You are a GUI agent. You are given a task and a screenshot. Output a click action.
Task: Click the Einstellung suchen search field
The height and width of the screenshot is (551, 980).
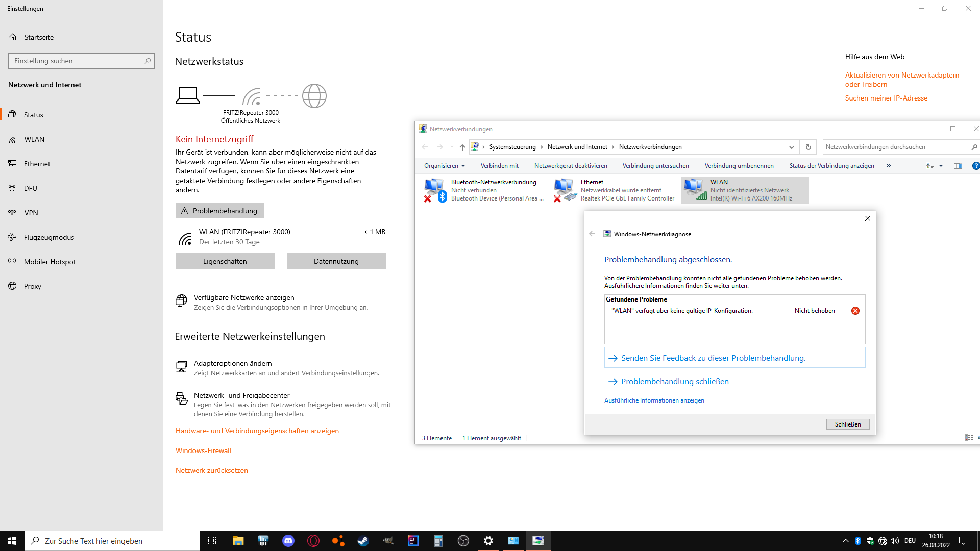pyautogui.click(x=77, y=61)
